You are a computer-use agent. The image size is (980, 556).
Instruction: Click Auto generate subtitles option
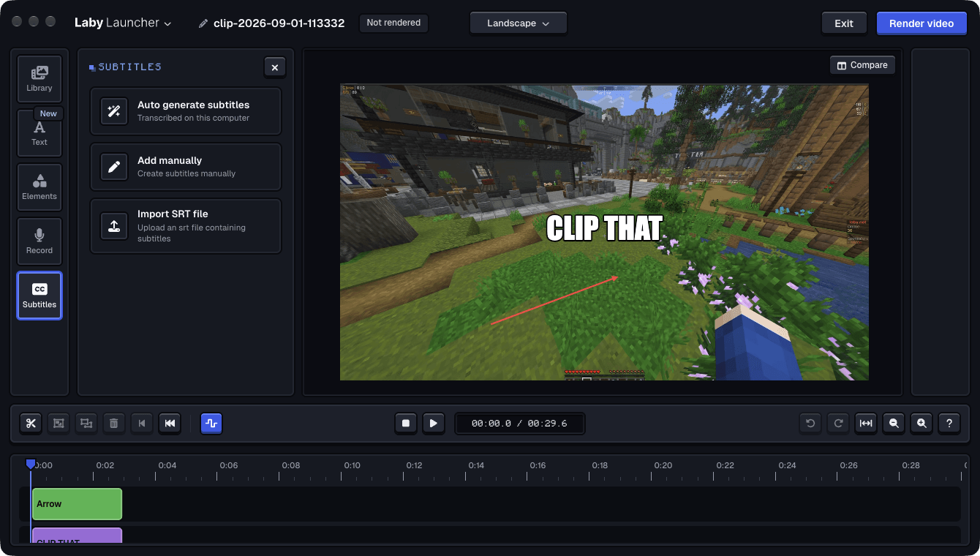point(186,111)
